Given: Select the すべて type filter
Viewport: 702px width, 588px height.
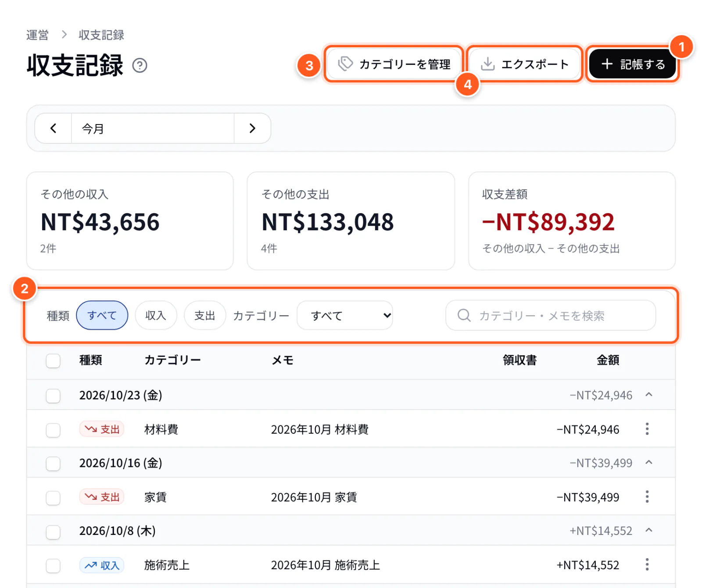Looking at the screenshot, I should pyautogui.click(x=102, y=315).
